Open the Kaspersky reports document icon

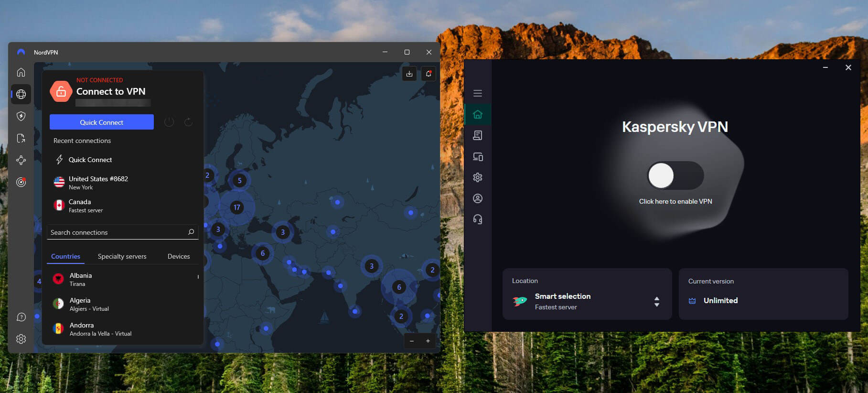tap(478, 135)
